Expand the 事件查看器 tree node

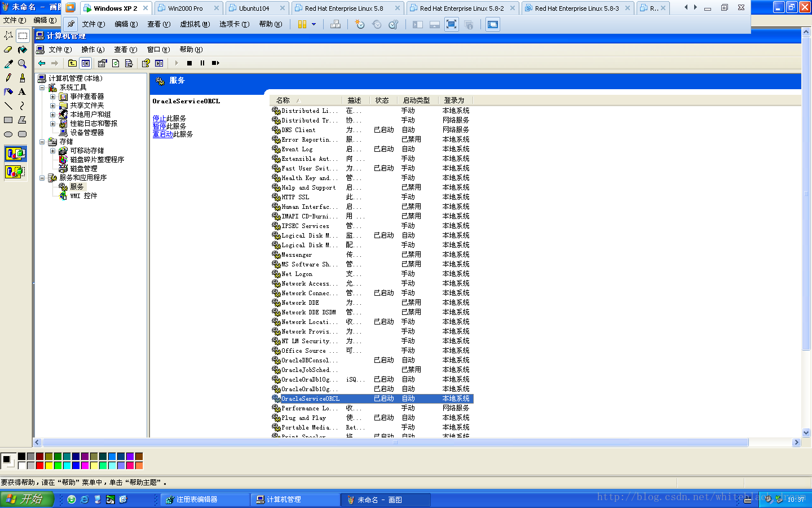52,97
